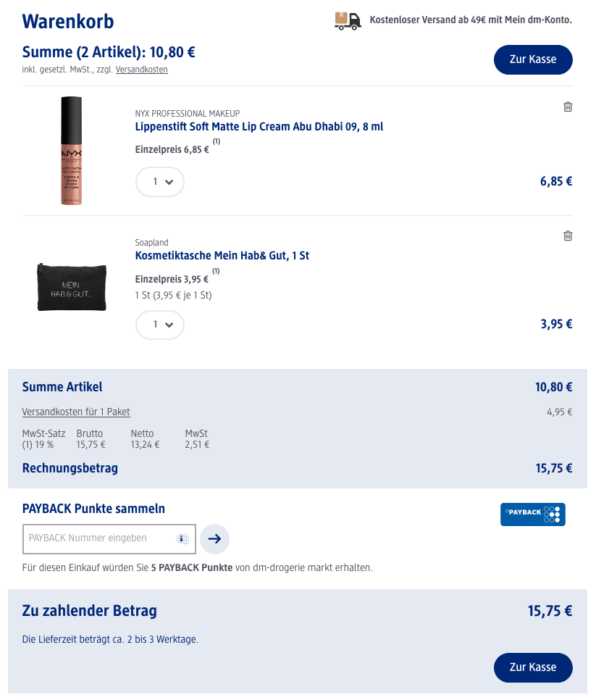Click the delivery truck shipping icon

(x=348, y=20)
